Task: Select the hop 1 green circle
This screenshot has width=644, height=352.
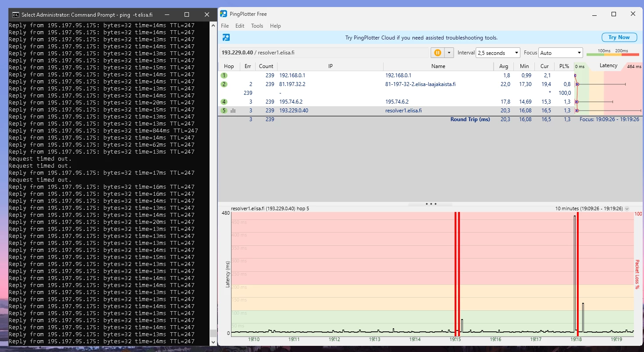Action: tap(224, 75)
